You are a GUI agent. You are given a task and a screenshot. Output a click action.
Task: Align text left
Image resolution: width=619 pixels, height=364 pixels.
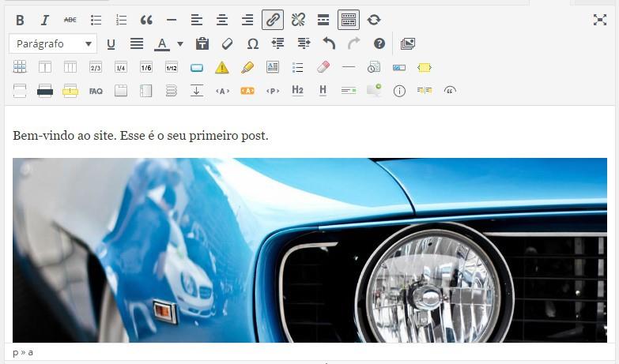pos(197,20)
